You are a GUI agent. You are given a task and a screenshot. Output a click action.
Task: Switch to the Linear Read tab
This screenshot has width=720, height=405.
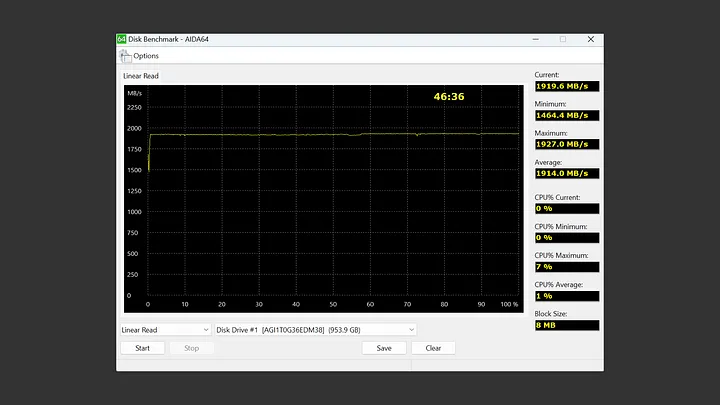(141, 75)
